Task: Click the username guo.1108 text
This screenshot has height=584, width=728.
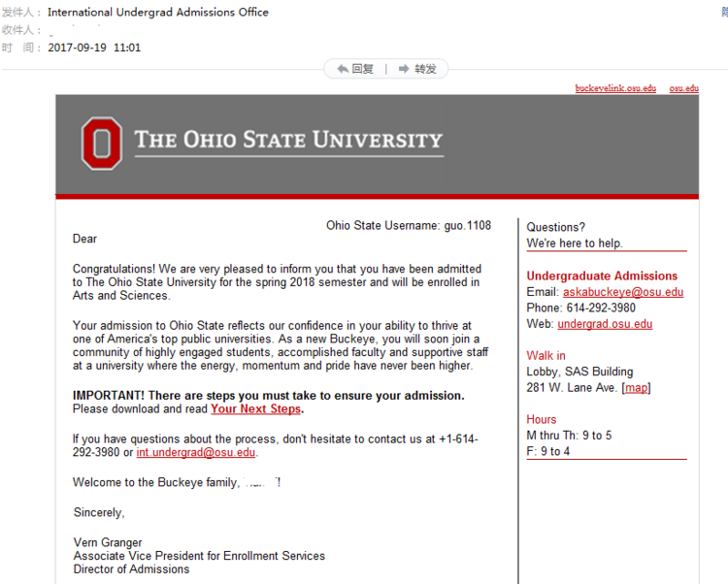Action: [x=467, y=226]
